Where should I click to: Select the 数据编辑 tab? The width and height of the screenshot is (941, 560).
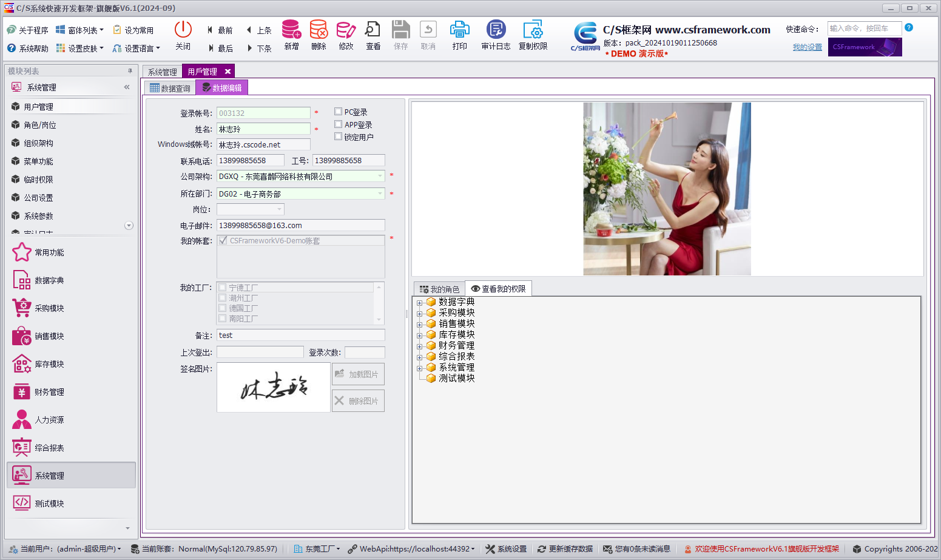tap(222, 88)
